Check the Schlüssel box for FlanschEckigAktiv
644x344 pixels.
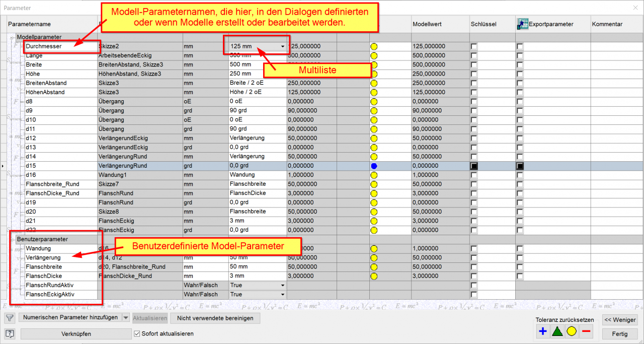click(x=474, y=295)
